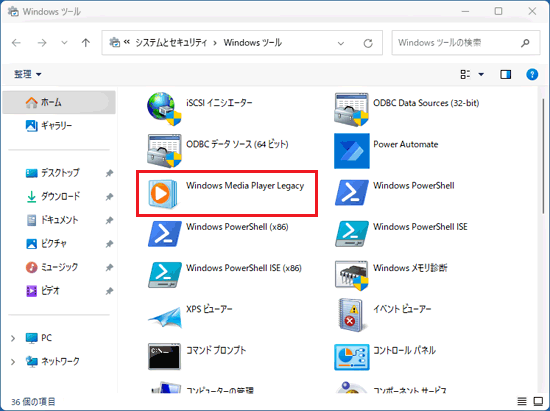Launch the Power Automate icon
Viewport: 550px width, 411px height.
pyautogui.click(x=351, y=151)
